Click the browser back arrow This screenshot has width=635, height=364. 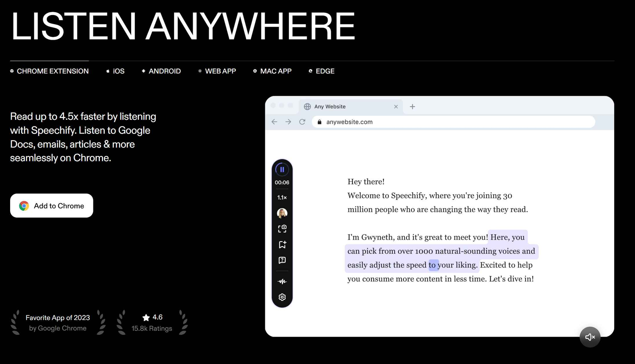(274, 122)
